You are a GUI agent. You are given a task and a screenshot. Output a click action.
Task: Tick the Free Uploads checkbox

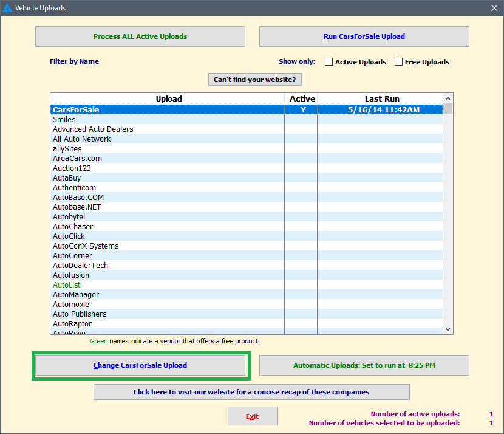coord(398,62)
